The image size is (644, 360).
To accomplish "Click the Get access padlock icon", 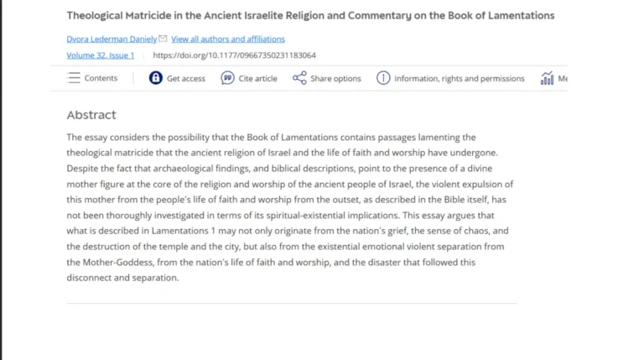I will pos(156,78).
